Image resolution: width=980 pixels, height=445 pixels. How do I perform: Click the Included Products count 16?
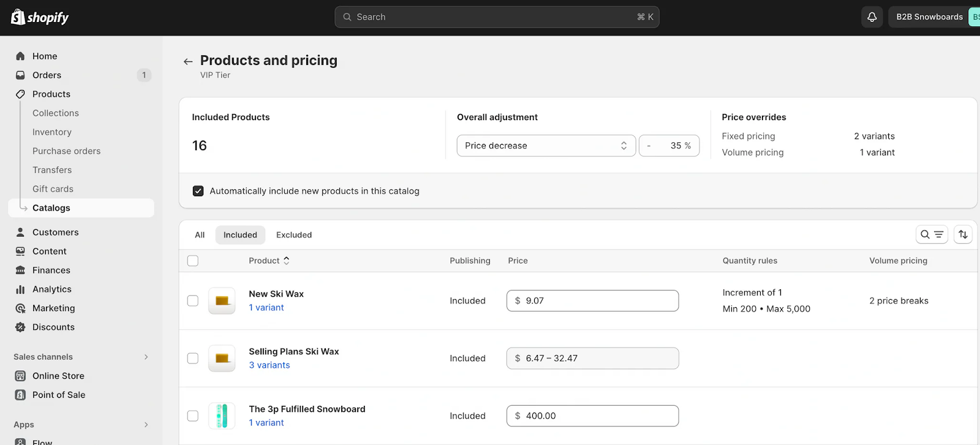click(x=200, y=146)
